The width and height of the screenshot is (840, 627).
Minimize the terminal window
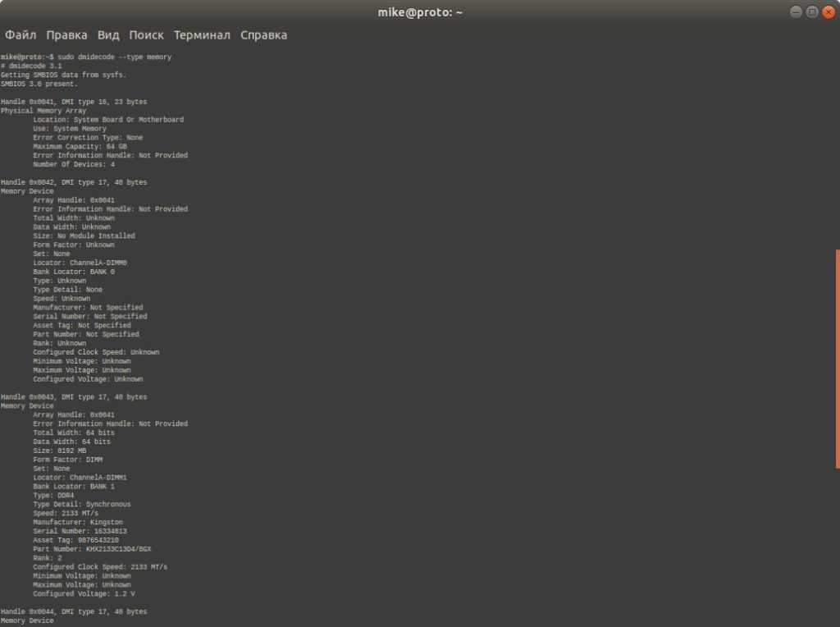796,11
